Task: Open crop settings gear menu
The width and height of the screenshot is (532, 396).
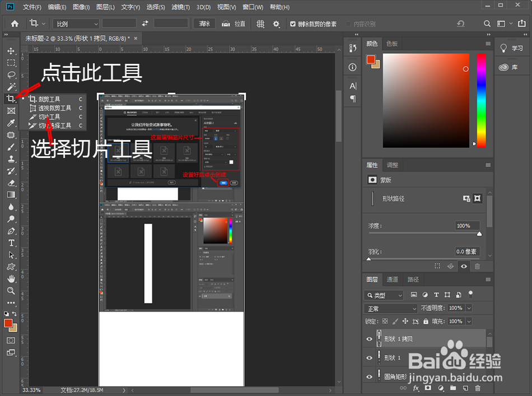Action: click(276, 24)
